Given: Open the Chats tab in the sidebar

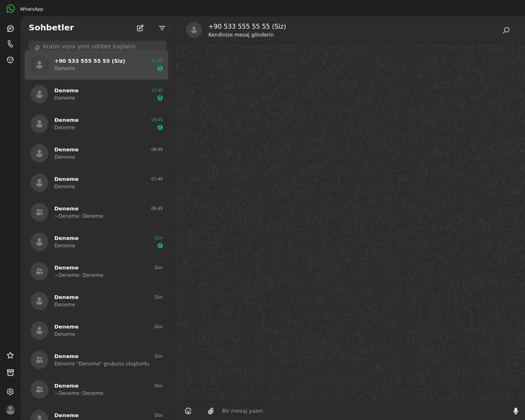Looking at the screenshot, I should (10, 28).
